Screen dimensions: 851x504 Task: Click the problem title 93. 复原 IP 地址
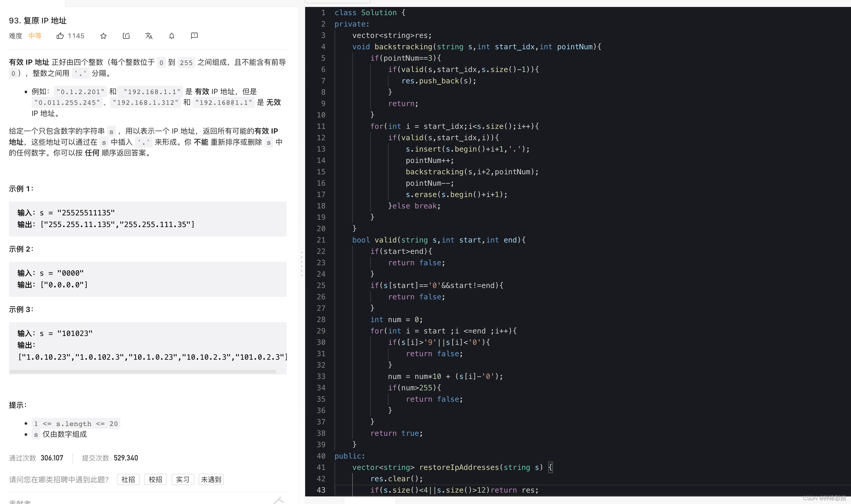pyautogui.click(x=38, y=21)
